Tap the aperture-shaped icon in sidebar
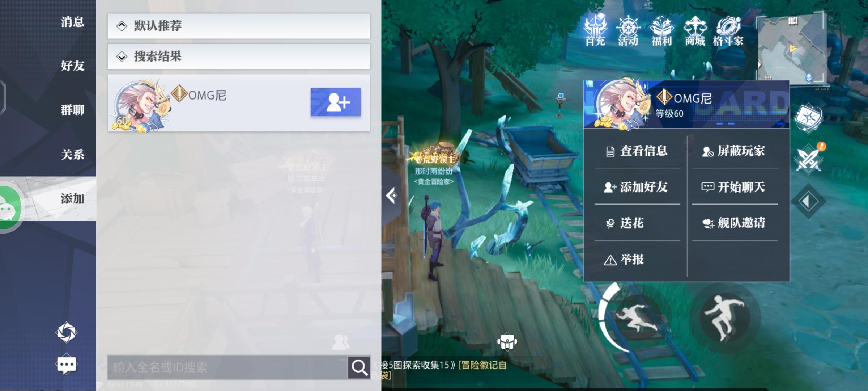 pos(67,332)
